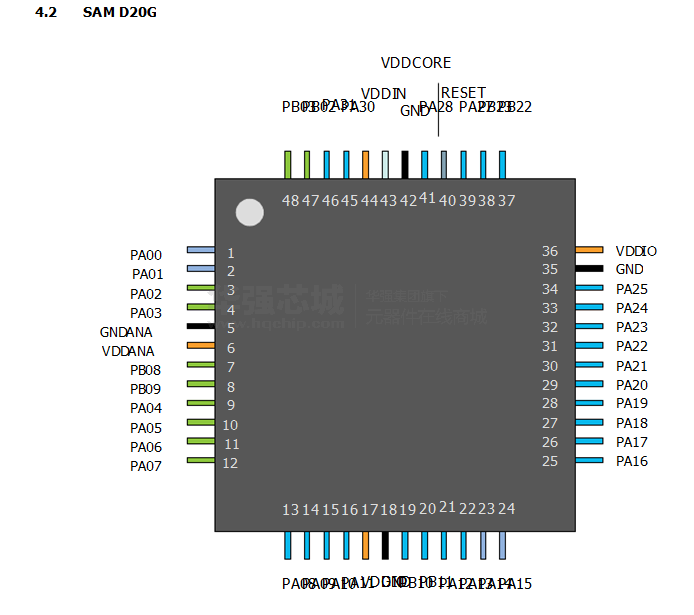Click the VDDIO label beside pin 36
This screenshot has width=694, height=615.
click(636, 251)
